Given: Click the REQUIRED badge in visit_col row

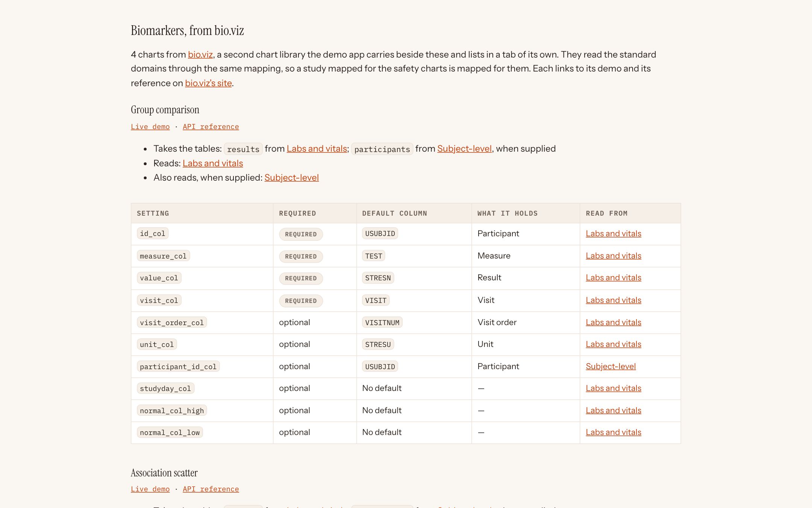Looking at the screenshot, I should pyautogui.click(x=301, y=301).
